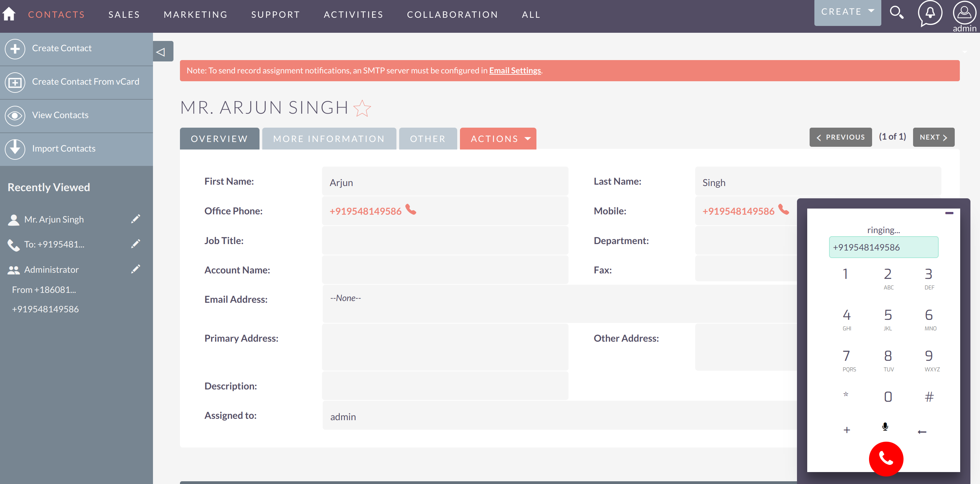The width and height of the screenshot is (980, 484).
Task: Select the dialed number input field
Action: point(883,247)
